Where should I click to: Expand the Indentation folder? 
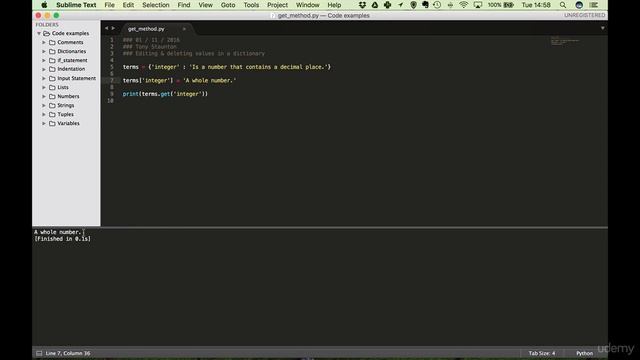point(44,69)
